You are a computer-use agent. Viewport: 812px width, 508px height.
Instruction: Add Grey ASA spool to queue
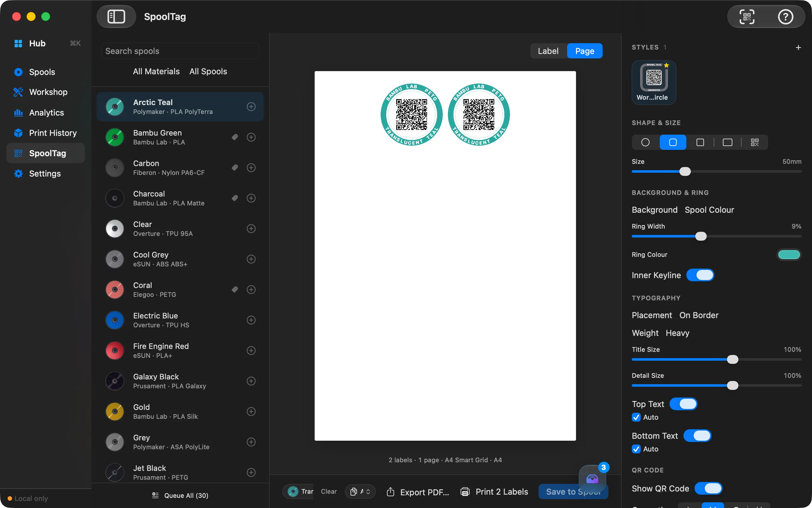coord(251,442)
